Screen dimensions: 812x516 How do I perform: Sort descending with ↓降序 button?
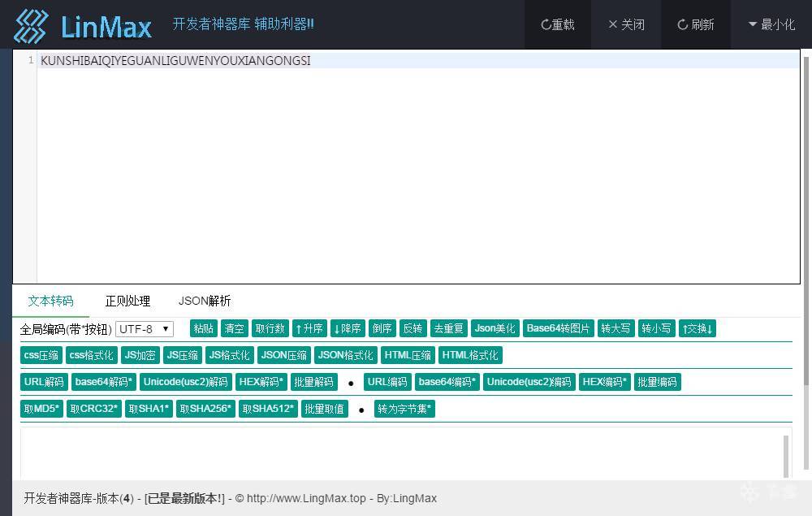pos(347,328)
